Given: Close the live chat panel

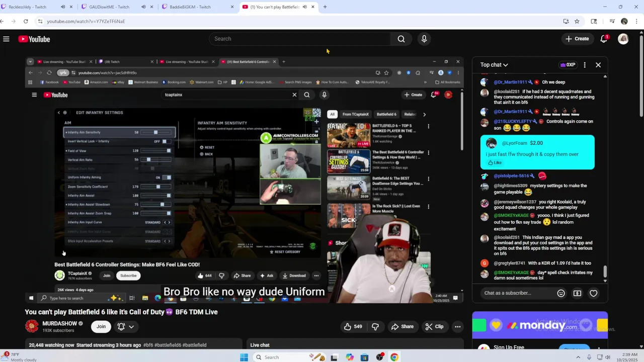Looking at the screenshot, I should pos(598,65).
